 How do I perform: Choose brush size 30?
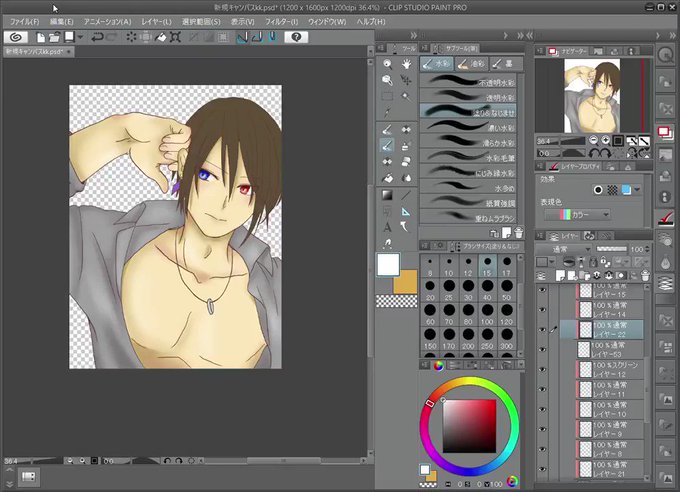[x=468, y=290]
